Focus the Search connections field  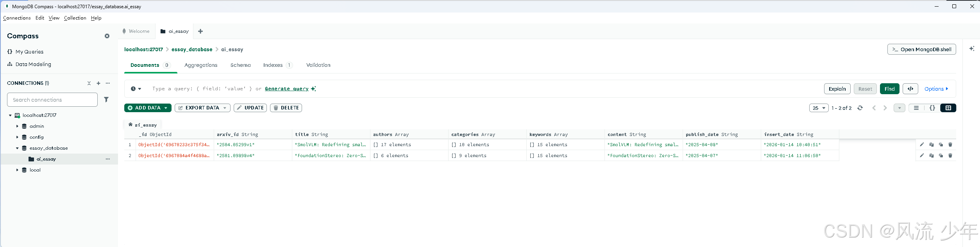(52, 100)
